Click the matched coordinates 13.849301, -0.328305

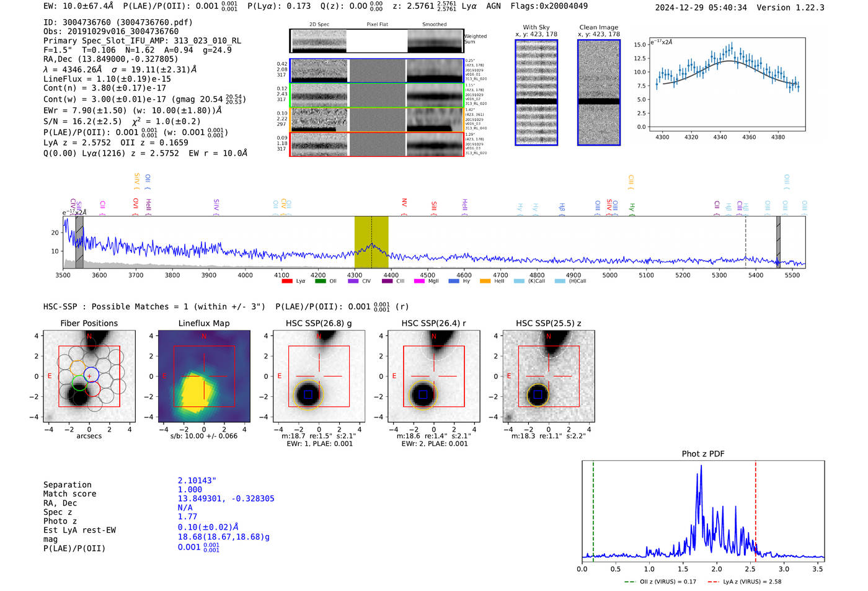[226, 499]
